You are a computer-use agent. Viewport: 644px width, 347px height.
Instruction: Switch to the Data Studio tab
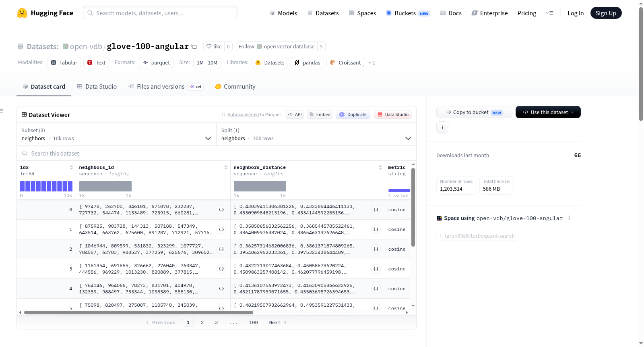point(97,87)
